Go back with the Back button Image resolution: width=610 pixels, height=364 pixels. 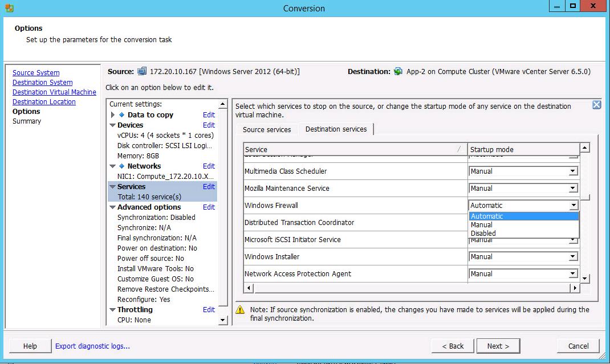click(x=453, y=346)
